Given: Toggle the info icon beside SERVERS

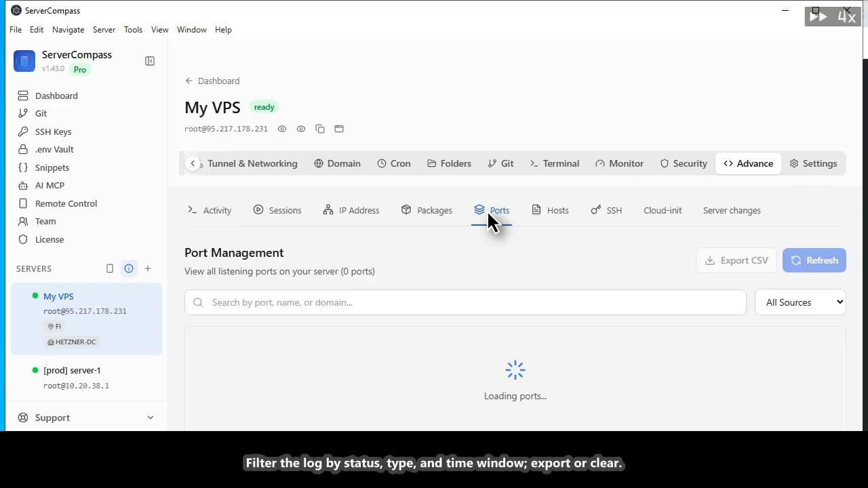Looking at the screenshot, I should coord(129,268).
